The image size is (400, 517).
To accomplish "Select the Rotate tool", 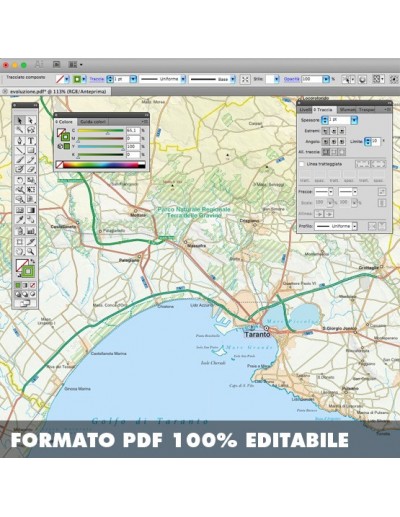I will click(x=20, y=180).
